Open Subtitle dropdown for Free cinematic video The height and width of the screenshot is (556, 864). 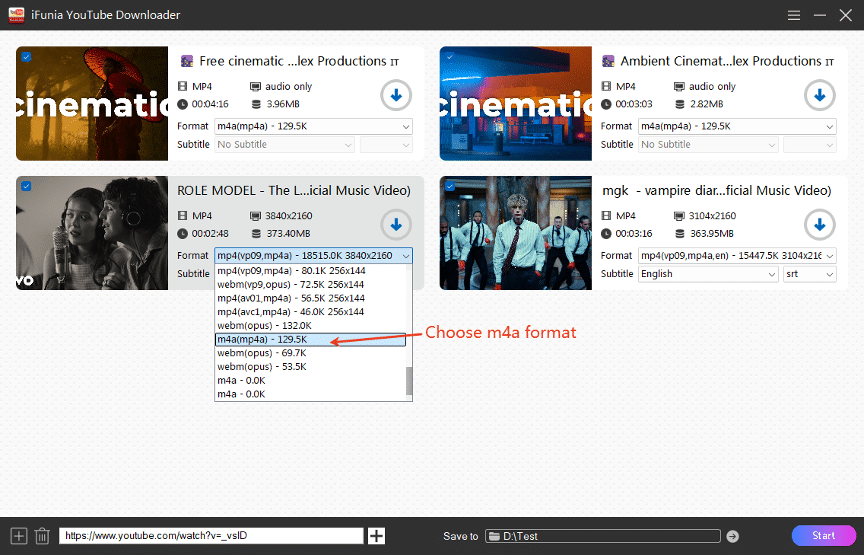click(284, 144)
